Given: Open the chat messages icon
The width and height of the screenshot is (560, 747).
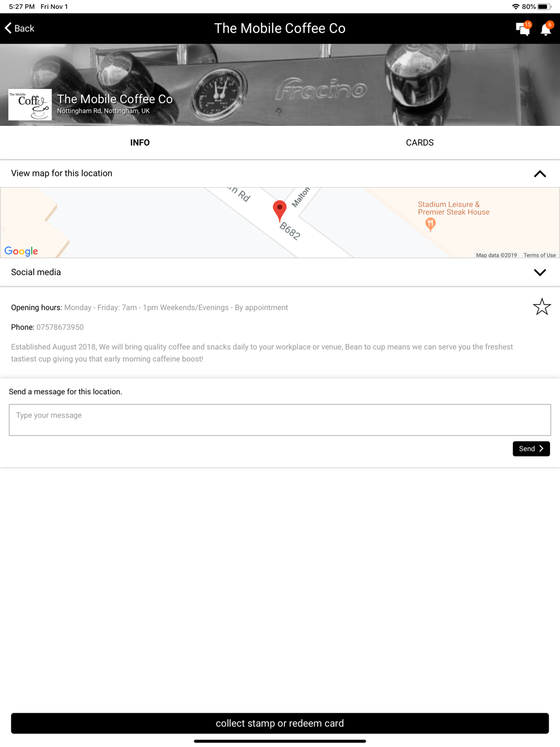Looking at the screenshot, I should pos(523,29).
